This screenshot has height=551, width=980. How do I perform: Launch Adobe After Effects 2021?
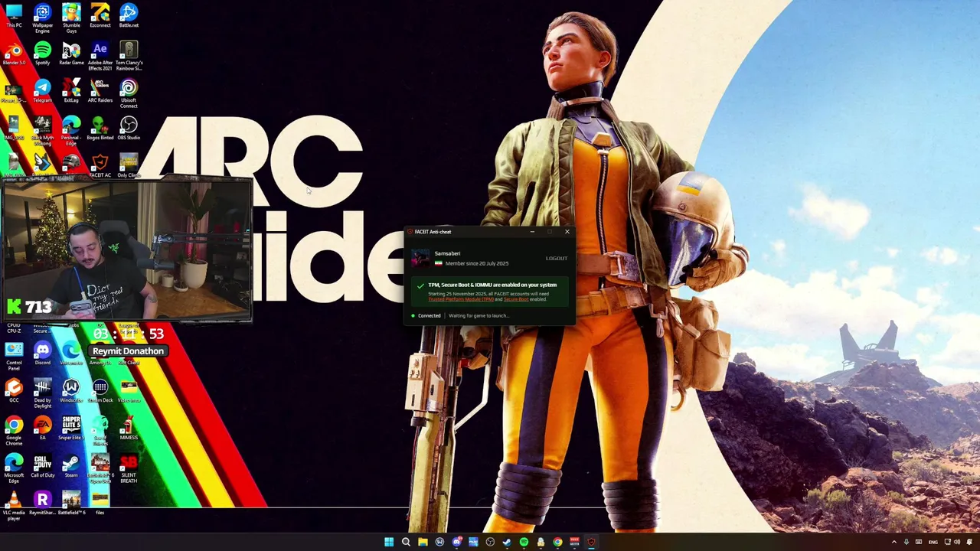click(x=100, y=56)
